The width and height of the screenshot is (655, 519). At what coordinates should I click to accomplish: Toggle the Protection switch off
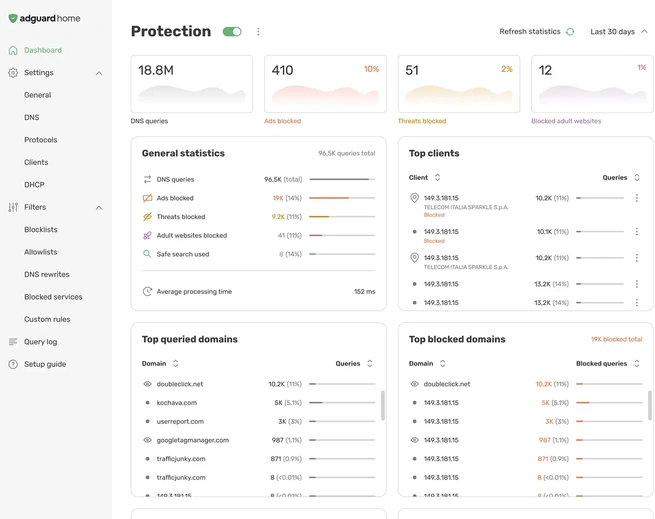(x=232, y=32)
